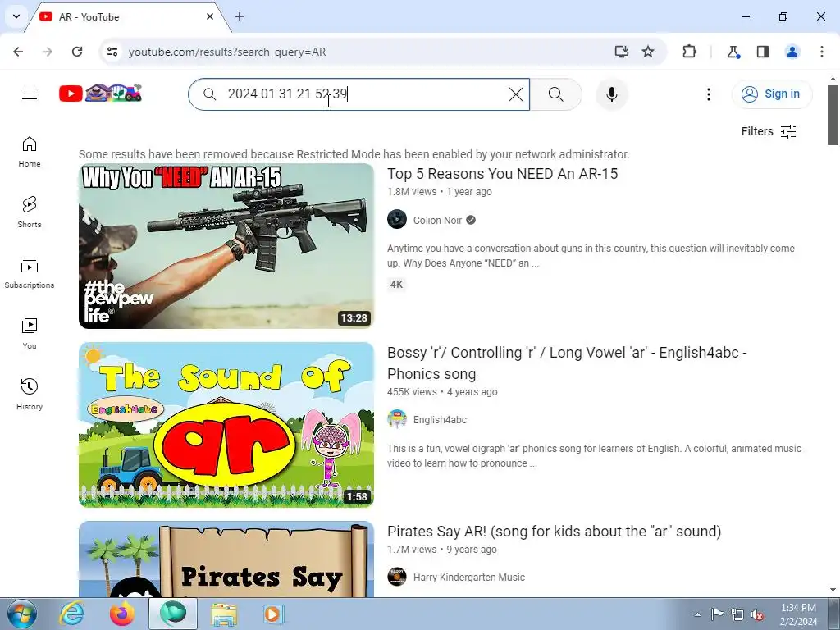Open Subscriptions in the sidebar
This screenshot has width=840, height=630.
(x=30, y=272)
